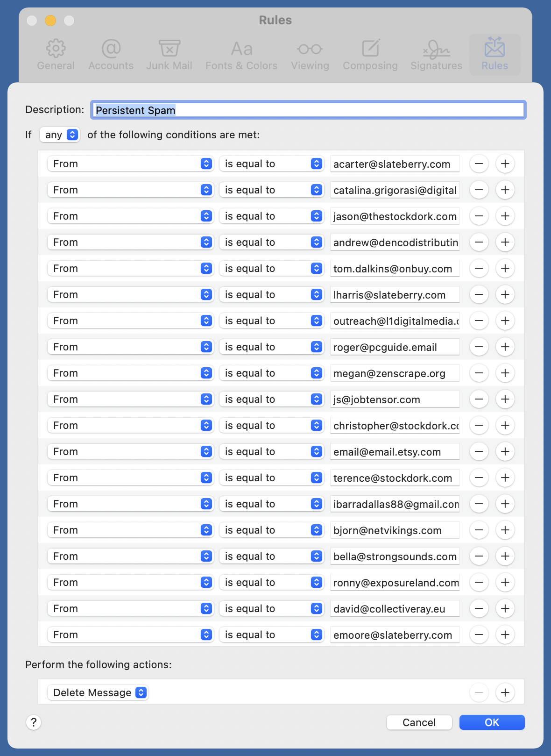
Task: Switch to Signatures preferences
Action: tap(436, 55)
